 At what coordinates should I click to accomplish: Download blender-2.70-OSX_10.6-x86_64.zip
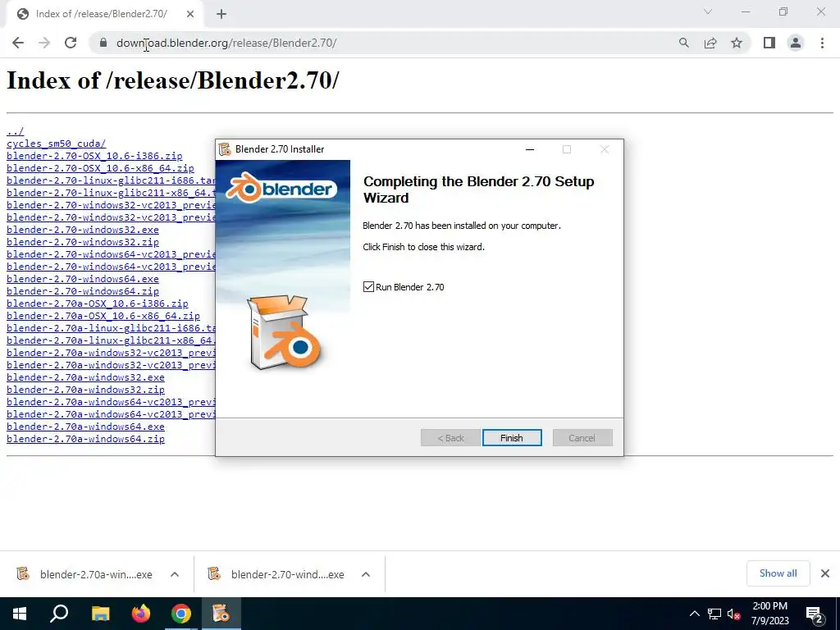coord(100,168)
